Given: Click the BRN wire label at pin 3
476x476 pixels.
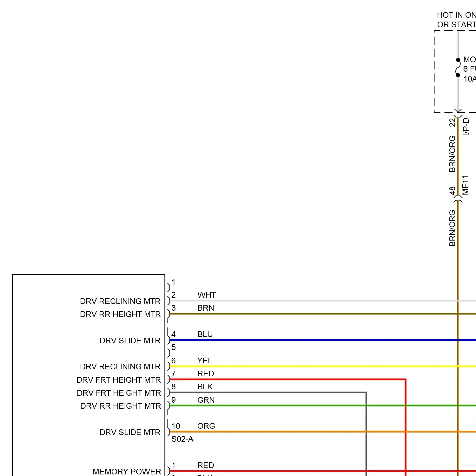Looking at the screenshot, I should point(206,308).
